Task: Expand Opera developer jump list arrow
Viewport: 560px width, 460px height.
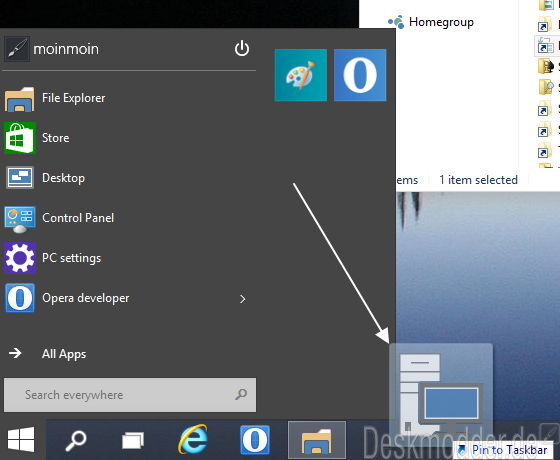Action: coord(243,299)
